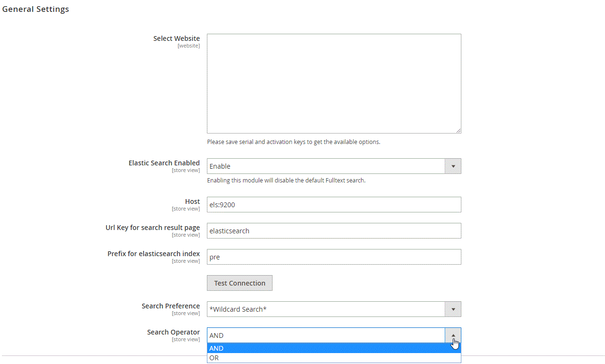Click the Select Website label
605x364 pixels.
click(x=176, y=38)
